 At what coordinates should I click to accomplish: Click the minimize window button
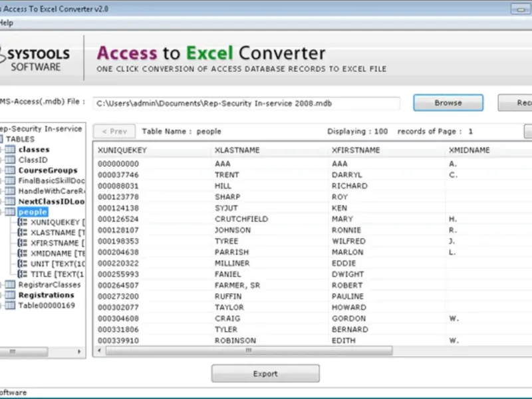coord(521,9)
